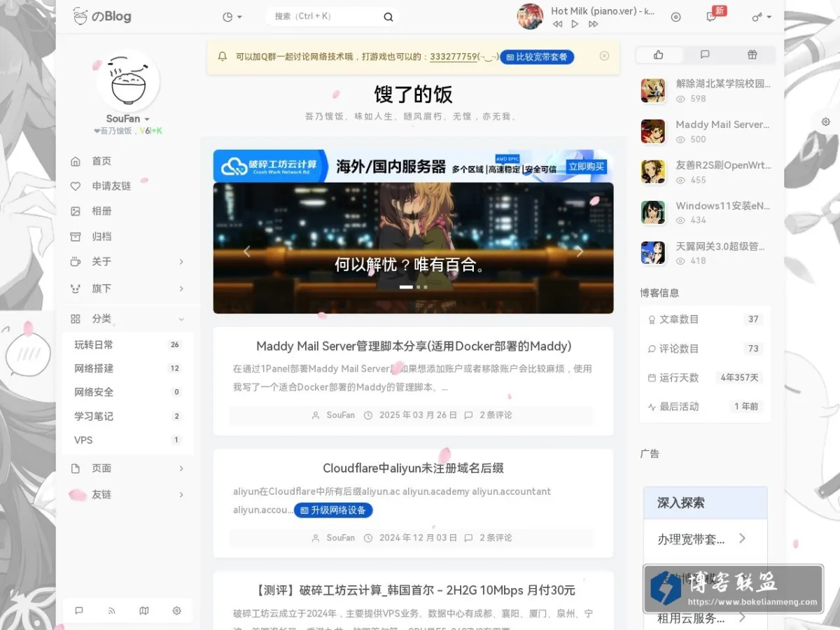Click the 333277759 group number link

click(x=454, y=57)
